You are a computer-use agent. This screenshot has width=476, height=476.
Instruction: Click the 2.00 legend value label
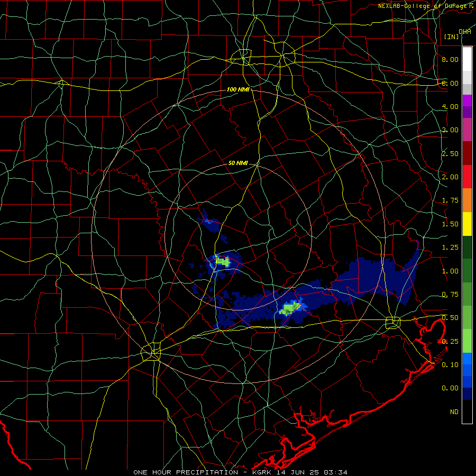tap(450, 177)
